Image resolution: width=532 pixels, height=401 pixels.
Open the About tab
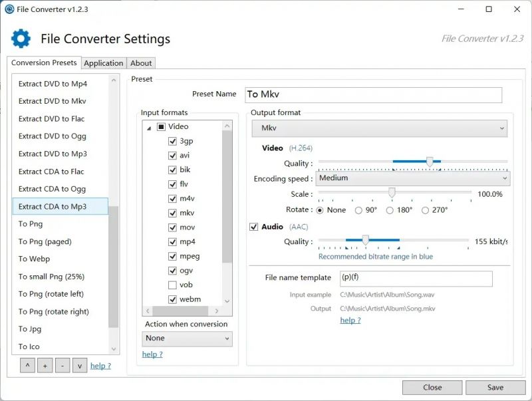coord(141,63)
